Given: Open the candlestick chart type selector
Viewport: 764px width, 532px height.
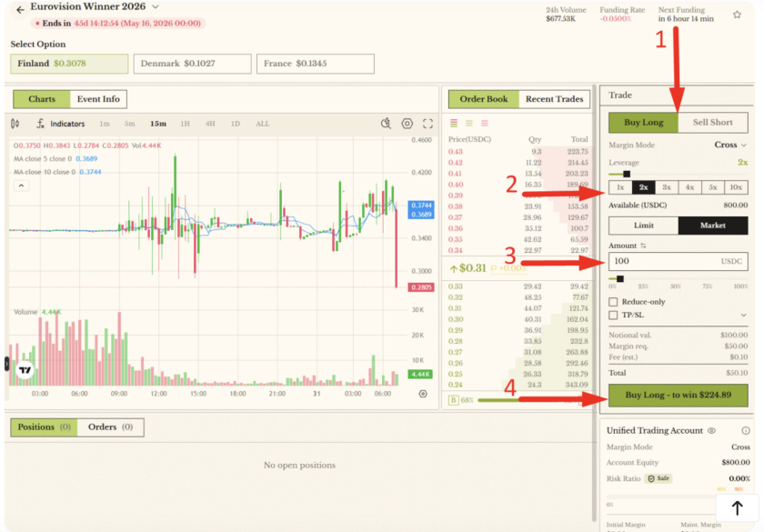Looking at the screenshot, I should (x=15, y=124).
